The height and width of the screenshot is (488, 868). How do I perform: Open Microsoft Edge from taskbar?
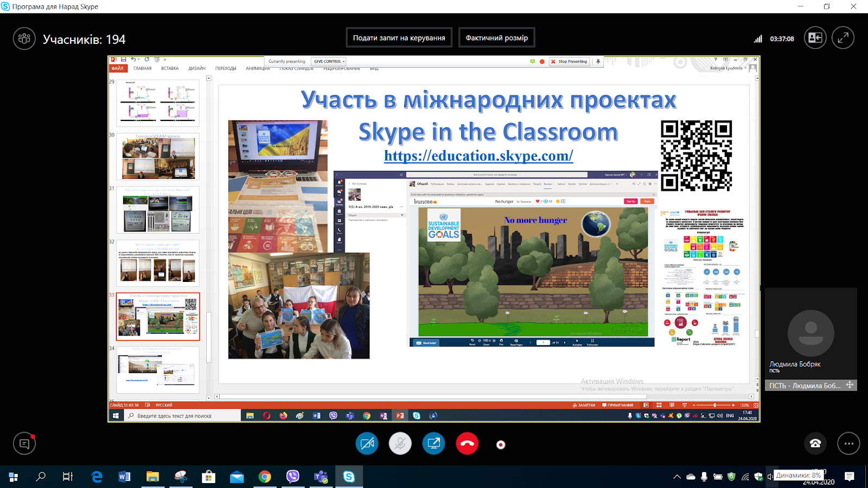(97, 477)
